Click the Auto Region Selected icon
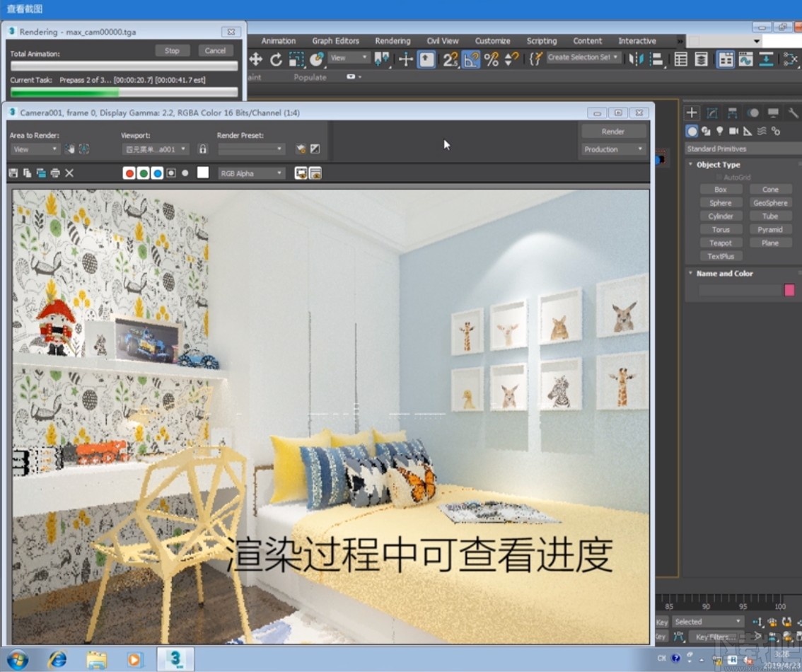 [84, 149]
